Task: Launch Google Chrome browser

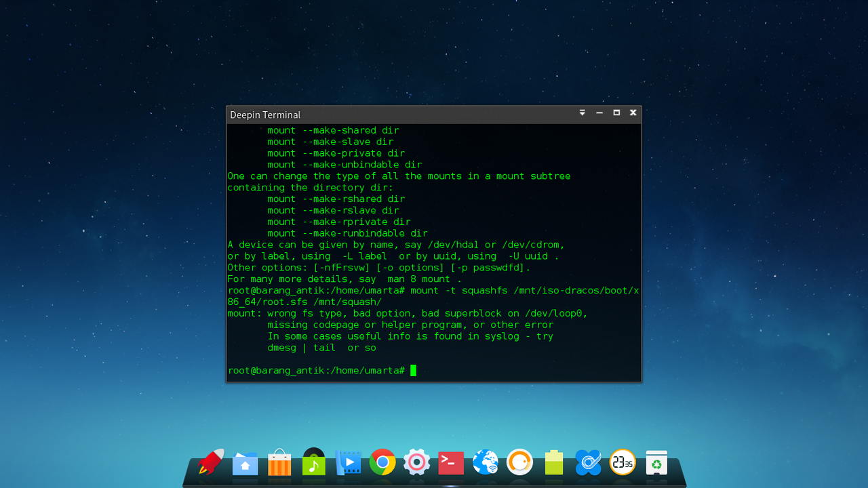Action: [x=382, y=463]
